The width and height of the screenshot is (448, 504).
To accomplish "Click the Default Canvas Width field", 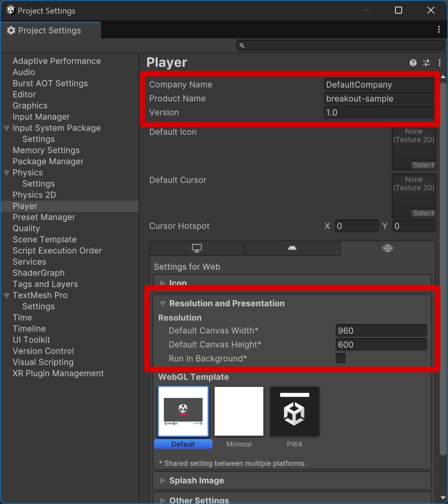I will pos(381,331).
